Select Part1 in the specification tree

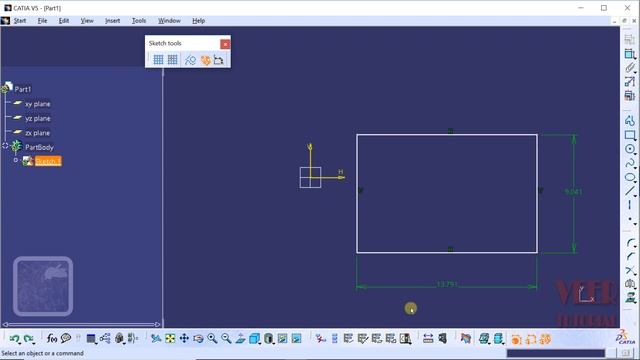22,89
